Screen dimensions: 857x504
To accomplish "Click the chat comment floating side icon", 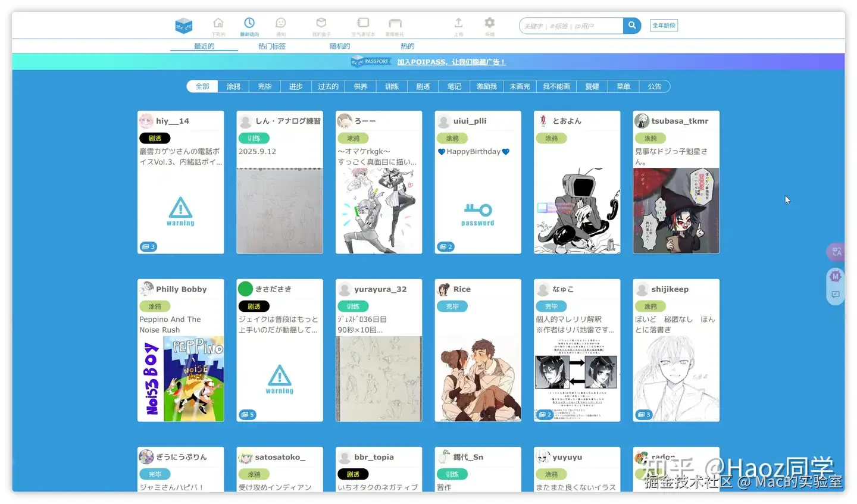I will tap(836, 295).
